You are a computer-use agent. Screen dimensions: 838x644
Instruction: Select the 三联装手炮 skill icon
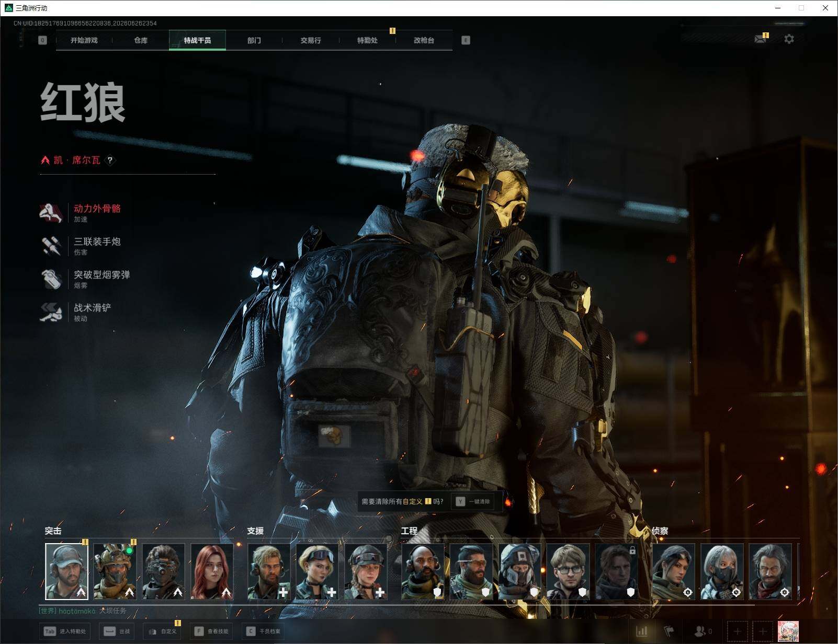[51, 246]
